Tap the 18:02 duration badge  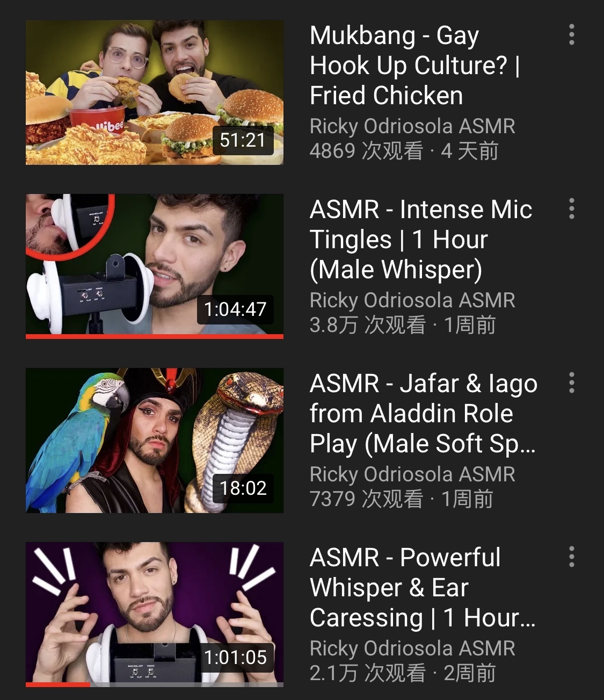pyautogui.click(x=243, y=488)
